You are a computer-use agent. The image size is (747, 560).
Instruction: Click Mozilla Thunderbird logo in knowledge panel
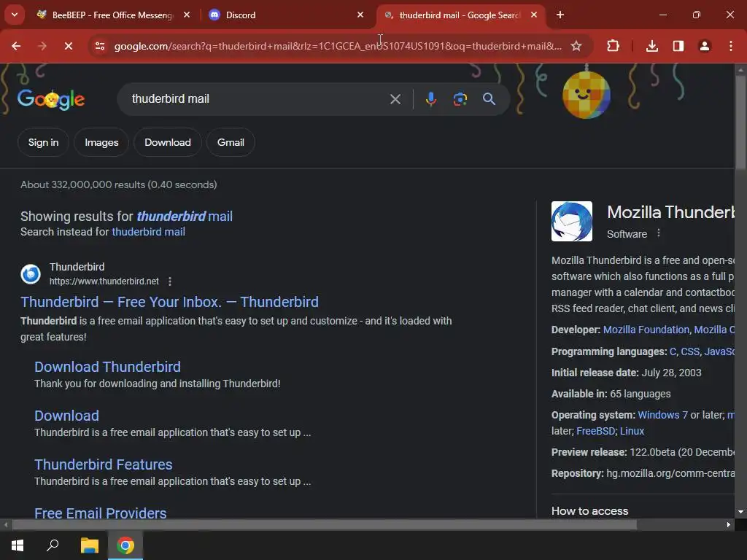pyautogui.click(x=572, y=221)
